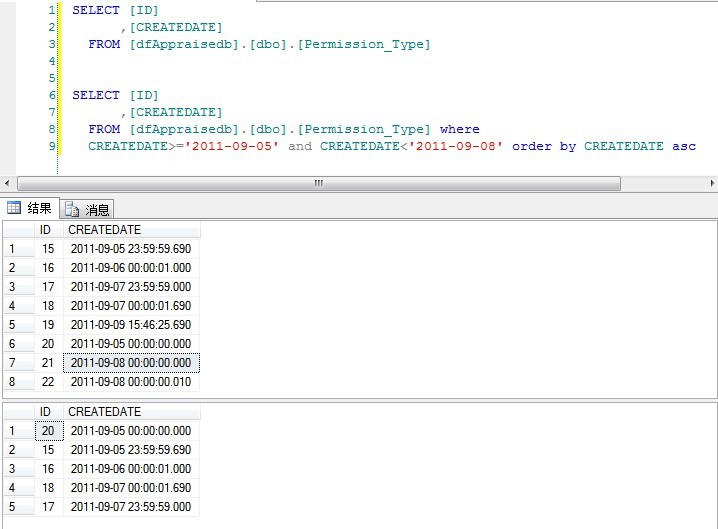Click first grid cell 2011-09-06 00:00:01.000

pos(131,268)
